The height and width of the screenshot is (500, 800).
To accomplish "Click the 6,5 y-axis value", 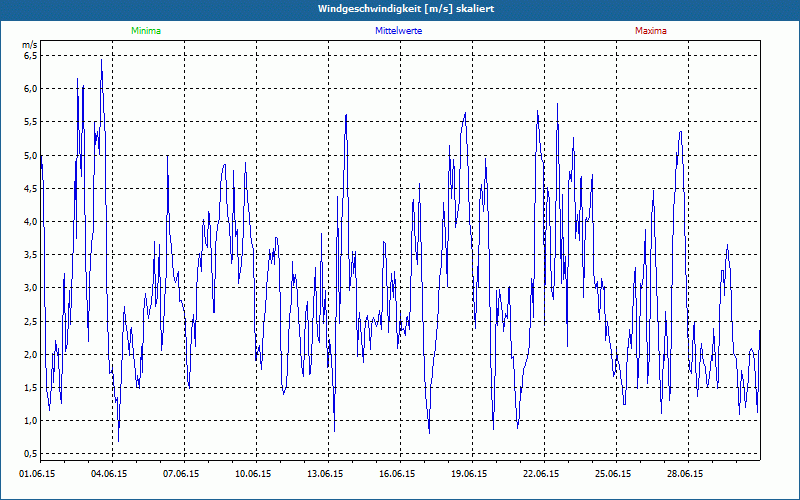I will [x=31, y=55].
